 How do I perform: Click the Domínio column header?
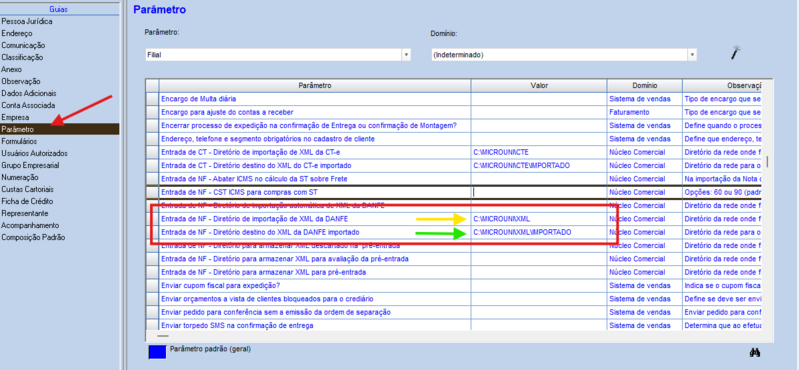(x=644, y=86)
